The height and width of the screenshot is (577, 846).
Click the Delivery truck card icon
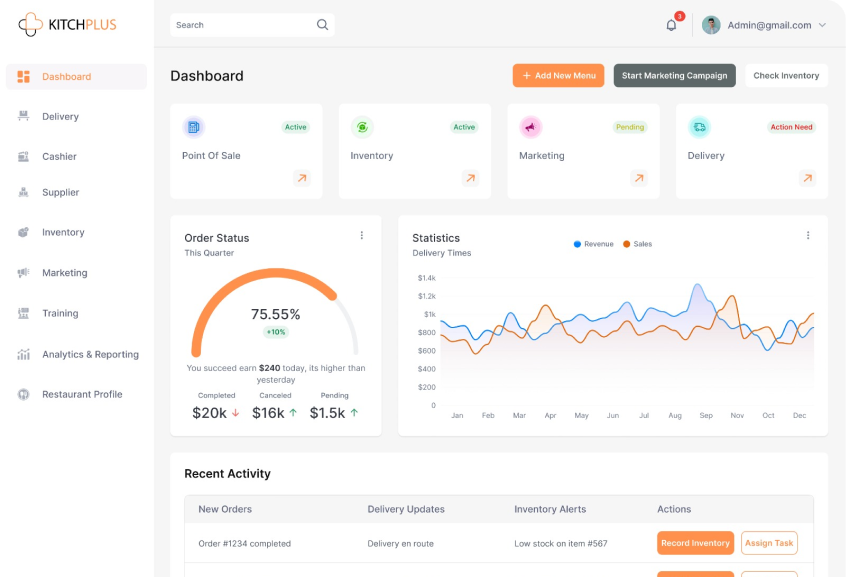(699, 127)
